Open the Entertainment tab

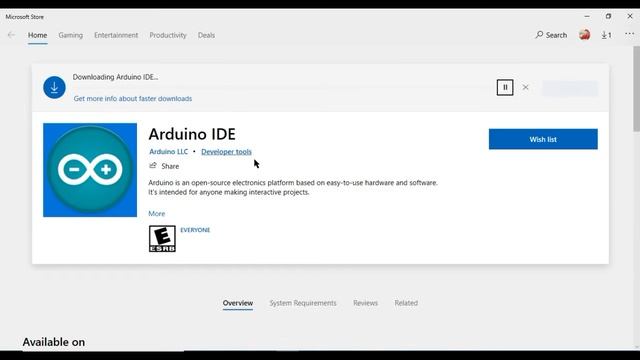116,36
